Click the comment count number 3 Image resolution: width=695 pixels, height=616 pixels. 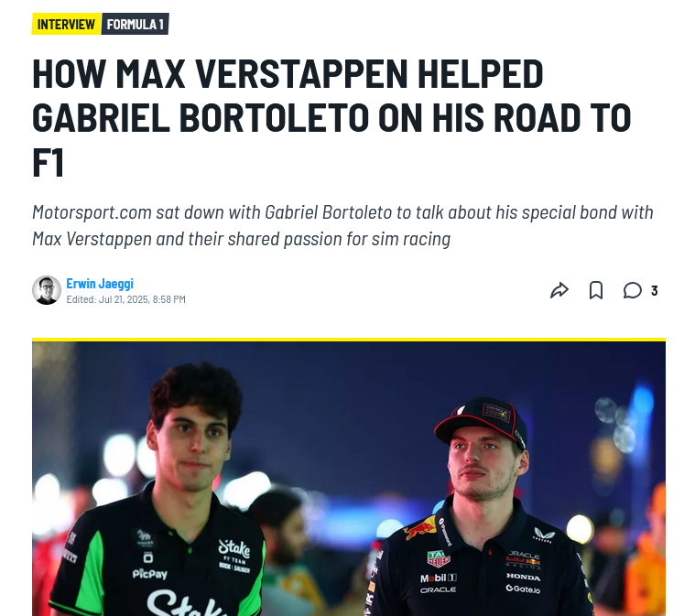[654, 291]
